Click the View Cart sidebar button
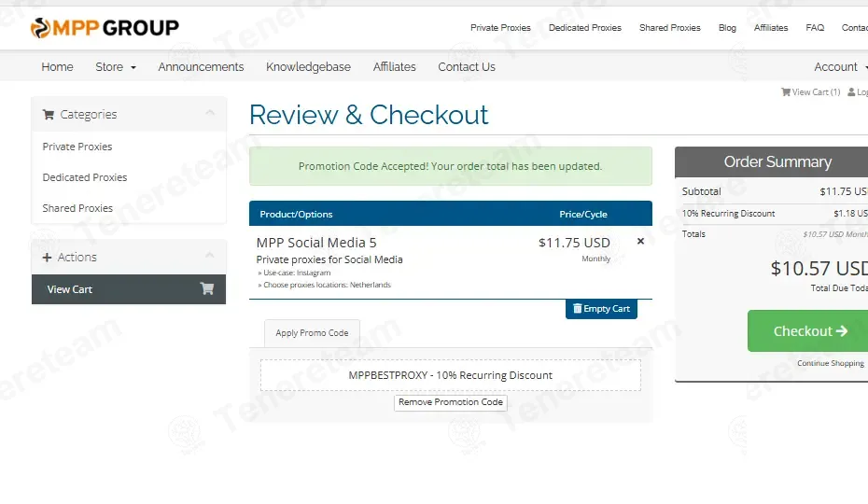Screen dimensions: 868x504 click(129, 289)
